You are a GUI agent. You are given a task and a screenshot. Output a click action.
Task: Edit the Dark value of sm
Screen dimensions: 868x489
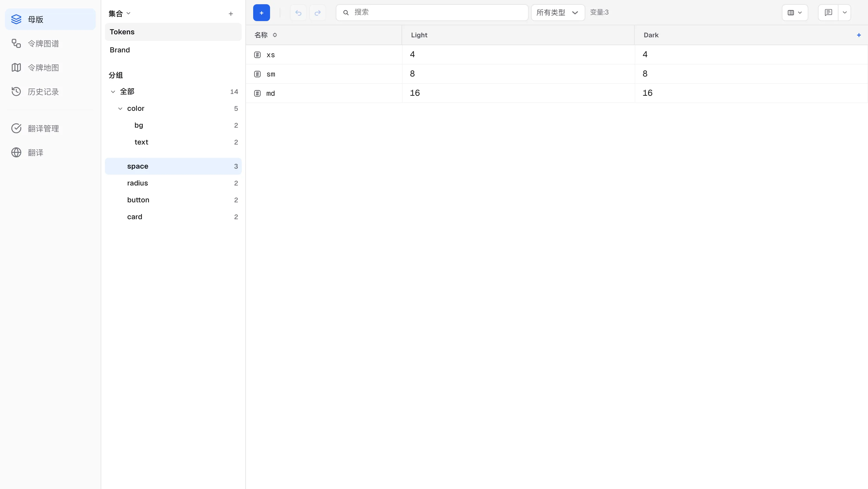click(x=751, y=74)
